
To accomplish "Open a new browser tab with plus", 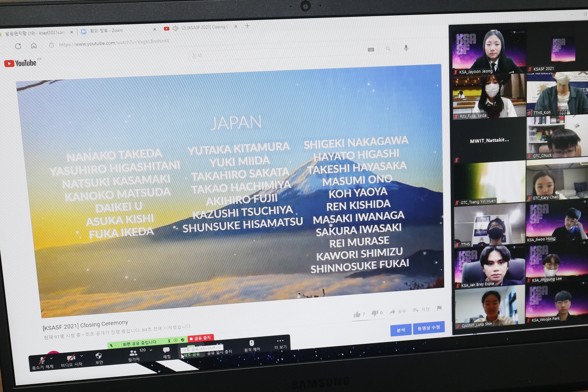I will tap(247, 26).
